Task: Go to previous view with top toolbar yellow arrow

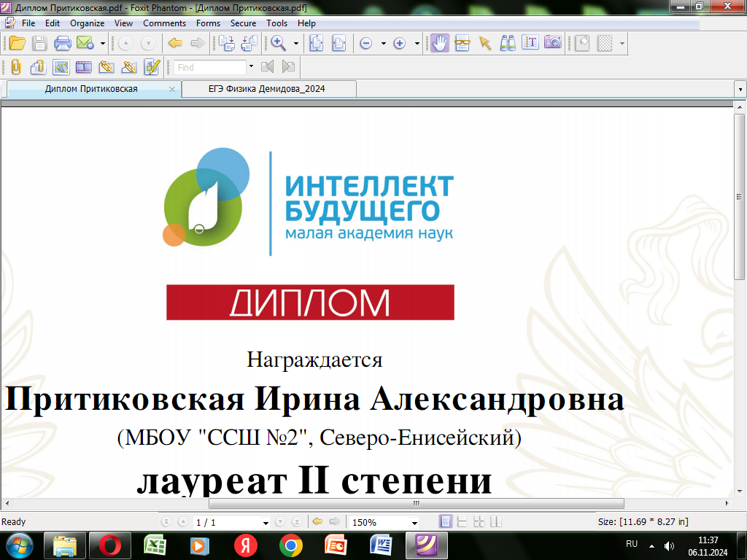Action: 175,43
